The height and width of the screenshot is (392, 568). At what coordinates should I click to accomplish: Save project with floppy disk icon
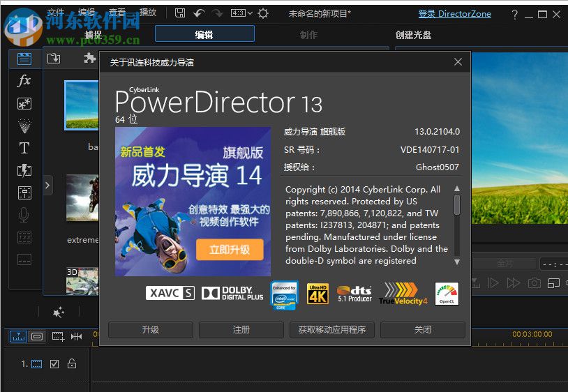coord(180,13)
